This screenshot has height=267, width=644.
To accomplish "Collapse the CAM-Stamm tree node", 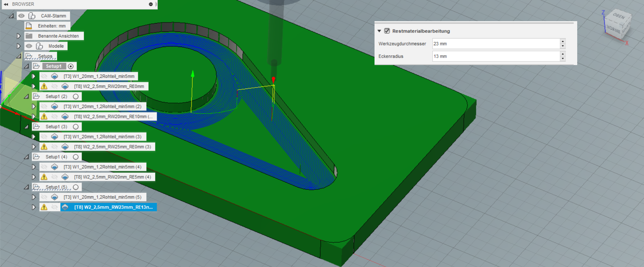I will click(x=11, y=16).
